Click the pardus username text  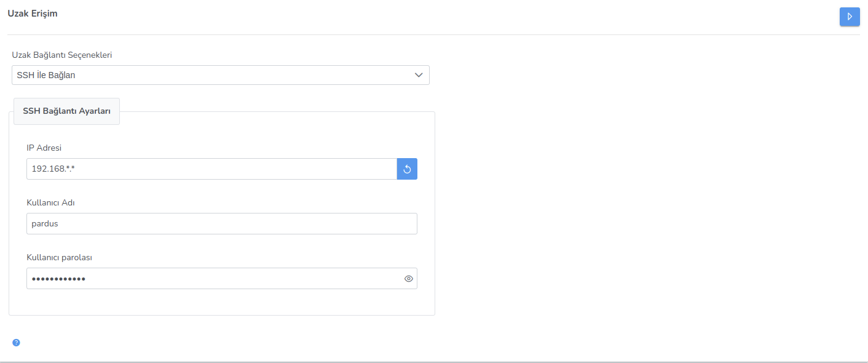[x=45, y=224]
